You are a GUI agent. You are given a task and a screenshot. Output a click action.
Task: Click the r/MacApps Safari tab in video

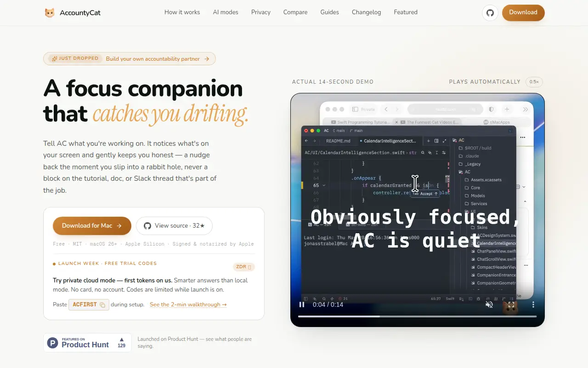[497, 122]
